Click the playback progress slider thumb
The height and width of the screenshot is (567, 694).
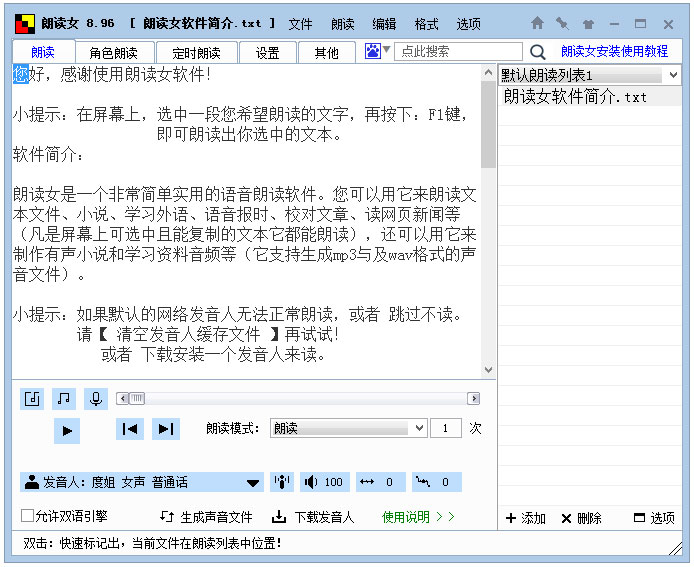pos(137,398)
